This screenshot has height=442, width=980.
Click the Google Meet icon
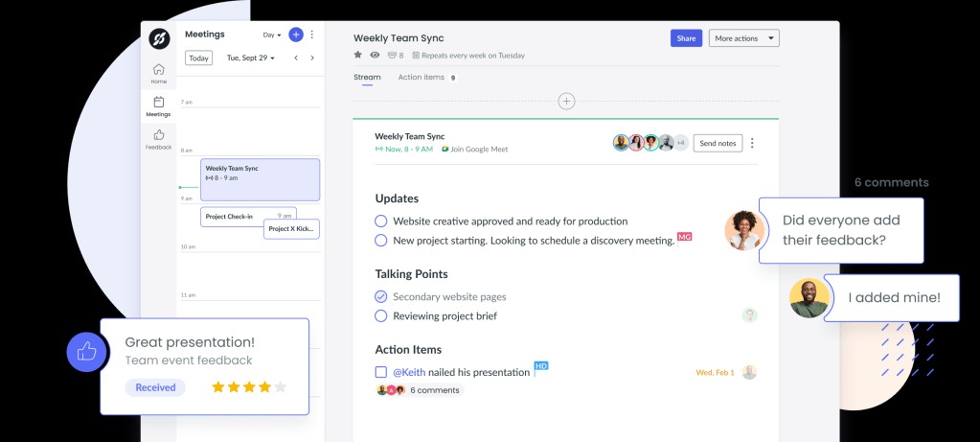(445, 150)
